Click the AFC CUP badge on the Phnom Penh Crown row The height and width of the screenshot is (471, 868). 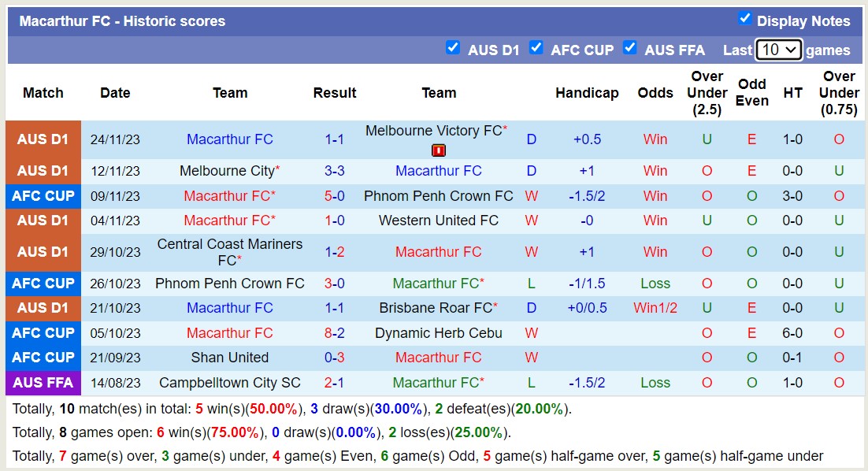point(43,284)
